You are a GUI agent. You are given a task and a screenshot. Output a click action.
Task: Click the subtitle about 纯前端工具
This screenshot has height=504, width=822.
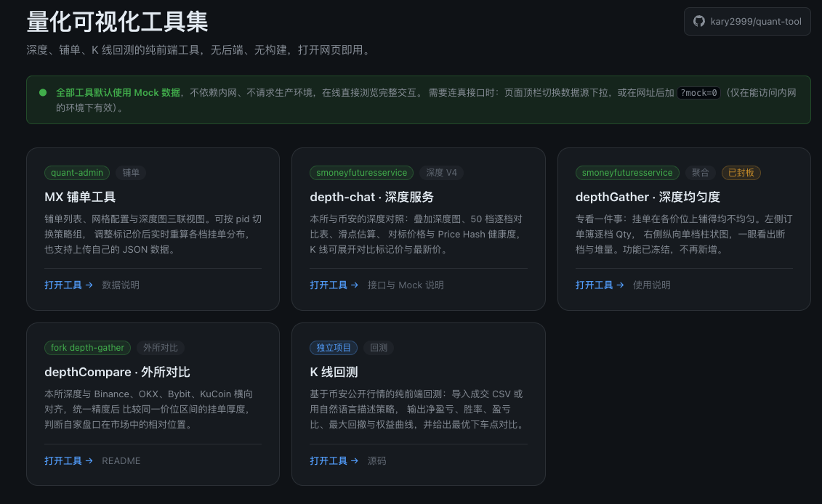(x=199, y=50)
